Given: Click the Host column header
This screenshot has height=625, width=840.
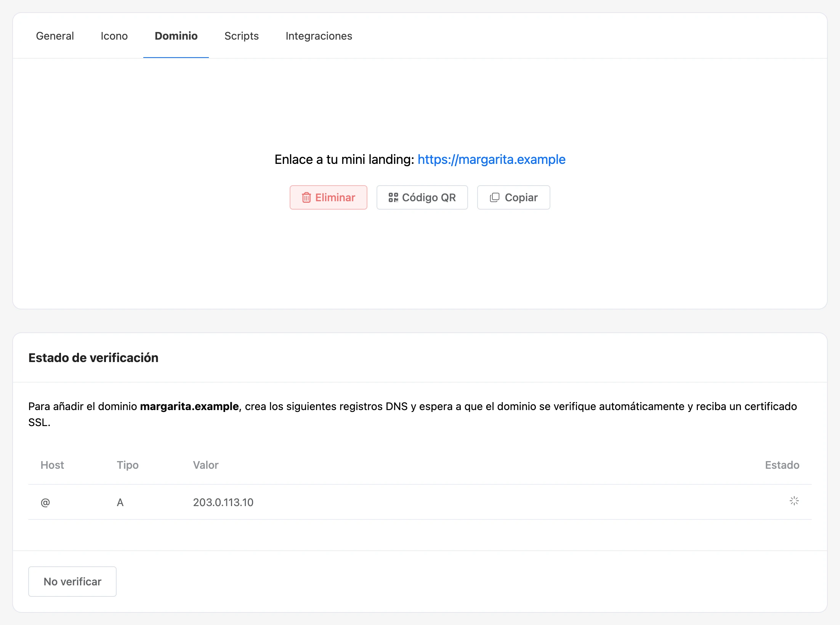Looking at the screenshot, I should point(52,465).
